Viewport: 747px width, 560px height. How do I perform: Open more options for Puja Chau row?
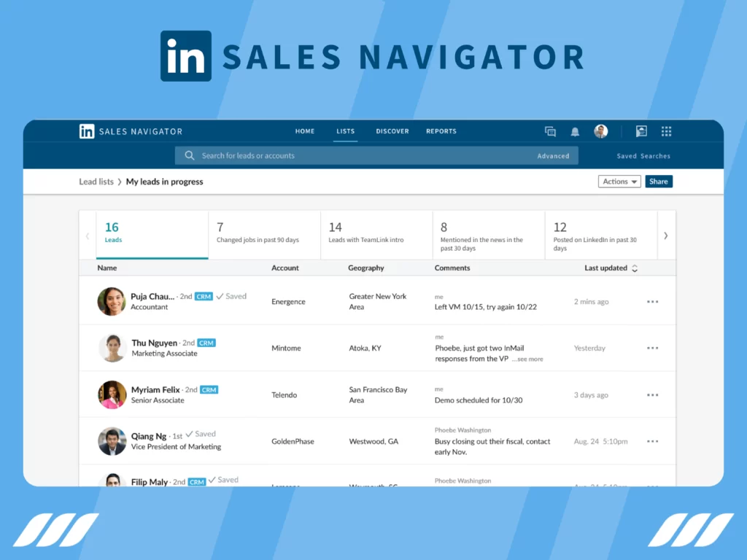(x=653, y=301)
